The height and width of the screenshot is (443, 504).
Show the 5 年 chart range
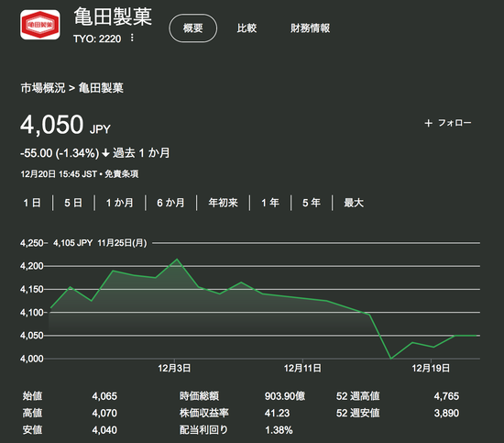(x=312, y=203)
